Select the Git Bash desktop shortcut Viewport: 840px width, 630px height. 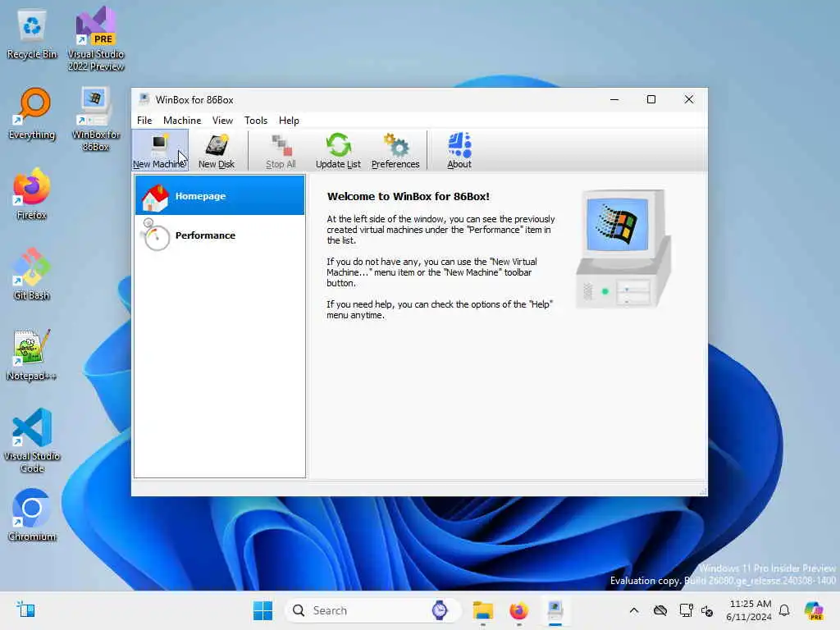[32, 274]
